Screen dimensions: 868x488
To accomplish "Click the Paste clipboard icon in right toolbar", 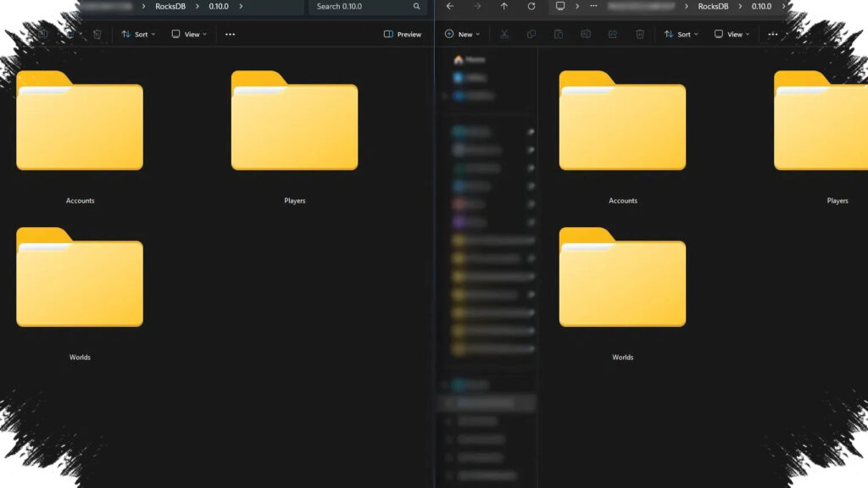I will point(559,34).
